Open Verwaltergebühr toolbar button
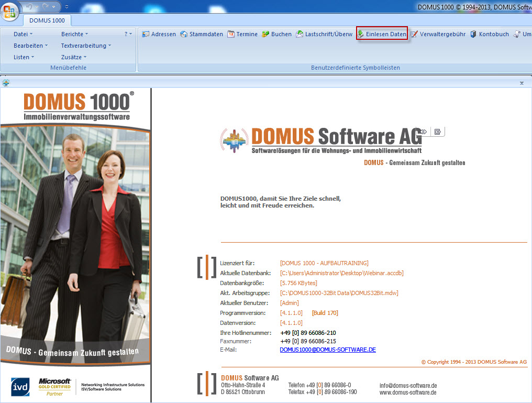The height and width of the screenshot is (403, 532). coord(438,34)
